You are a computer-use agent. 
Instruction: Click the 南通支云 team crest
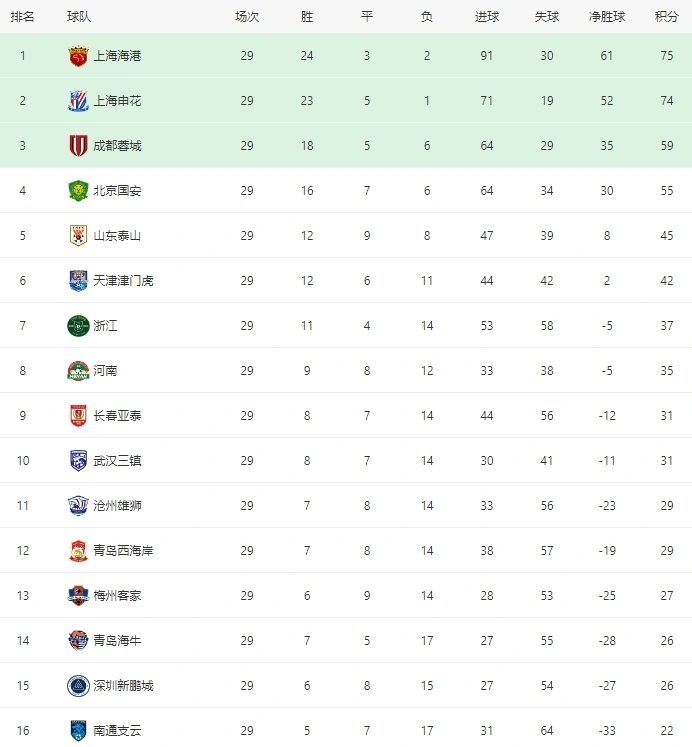(78, 730)
